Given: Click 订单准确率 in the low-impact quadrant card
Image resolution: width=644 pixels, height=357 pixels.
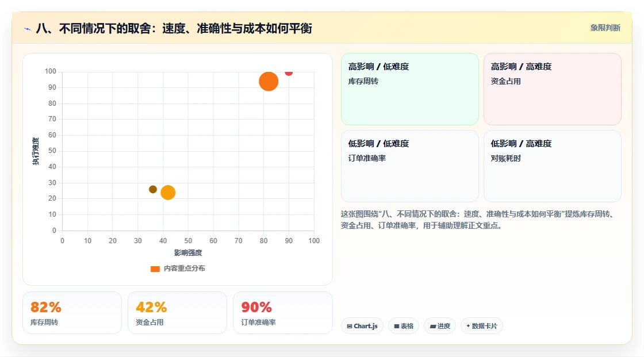Looking at the screenshot, I should 367,158.
